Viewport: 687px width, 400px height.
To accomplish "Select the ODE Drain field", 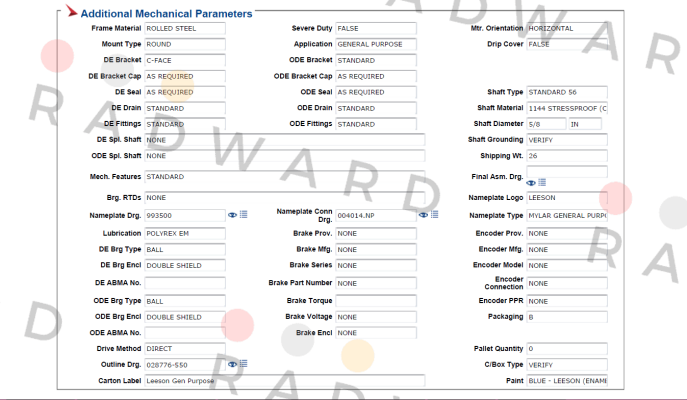I will [376, 108].
